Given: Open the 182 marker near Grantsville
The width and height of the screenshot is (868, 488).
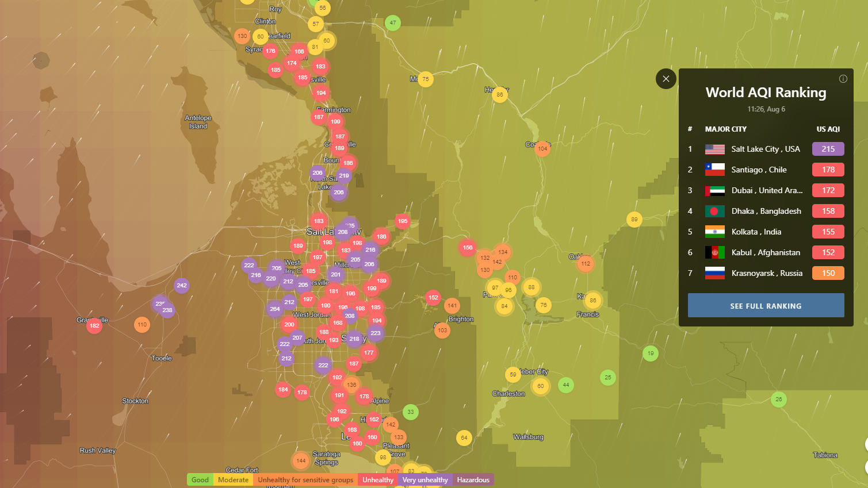Looking at the screenshot, I should point(94,326).
